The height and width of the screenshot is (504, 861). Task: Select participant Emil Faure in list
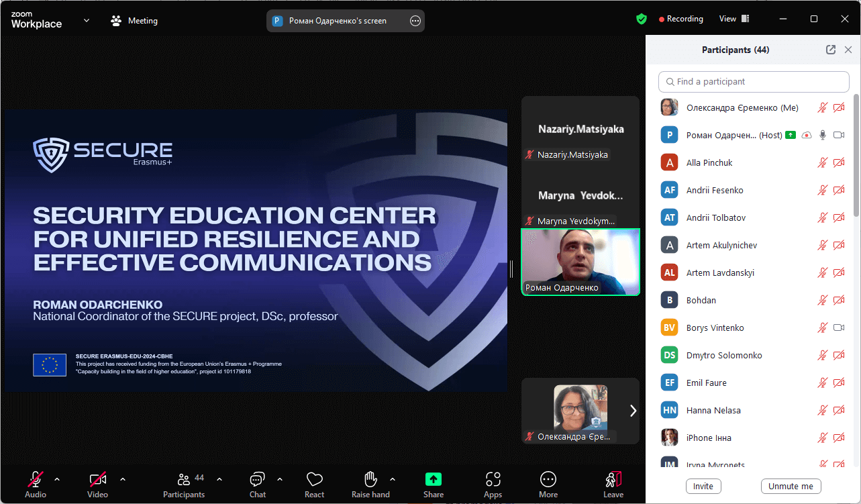tap(754, 383)
